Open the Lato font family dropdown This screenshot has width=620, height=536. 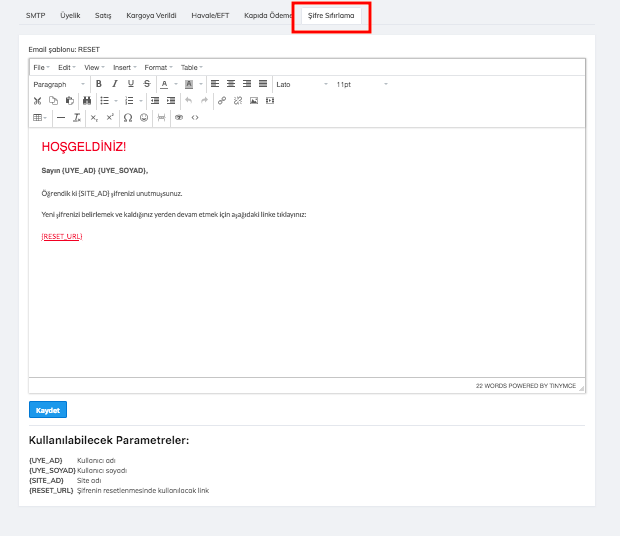301,84
